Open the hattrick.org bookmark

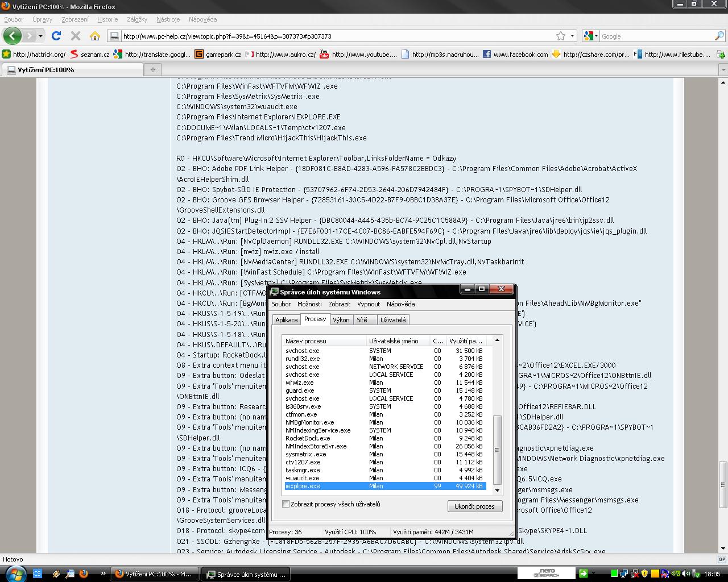pyautogui.click(x=34, y=55)
